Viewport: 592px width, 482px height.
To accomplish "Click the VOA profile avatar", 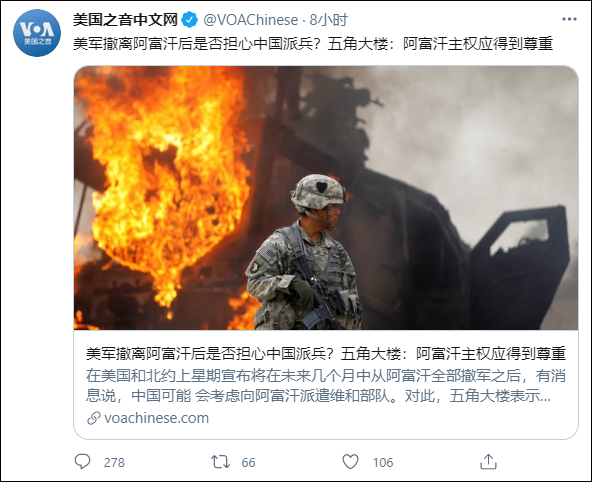I will point(37,33).
